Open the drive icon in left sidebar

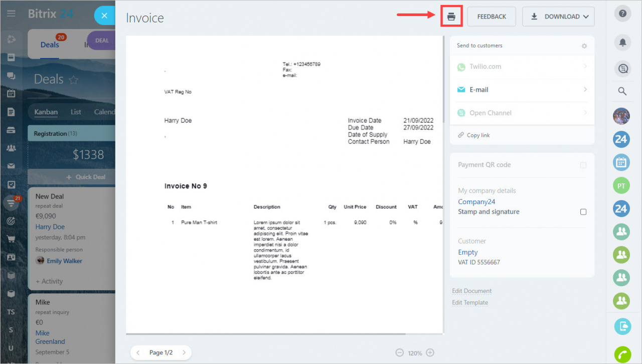tap(11, 130)
